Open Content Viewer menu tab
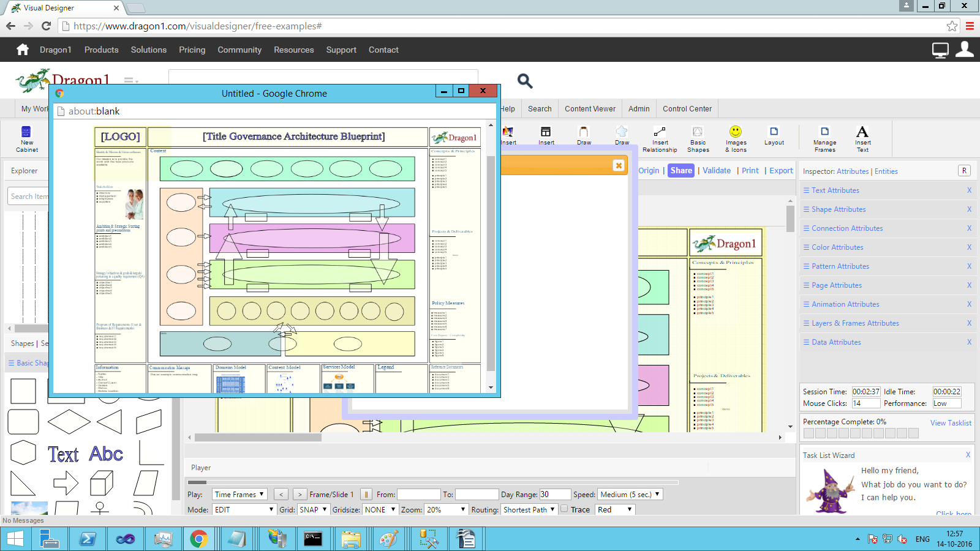Viewport: 980px width, 551px height. (590, 108)
